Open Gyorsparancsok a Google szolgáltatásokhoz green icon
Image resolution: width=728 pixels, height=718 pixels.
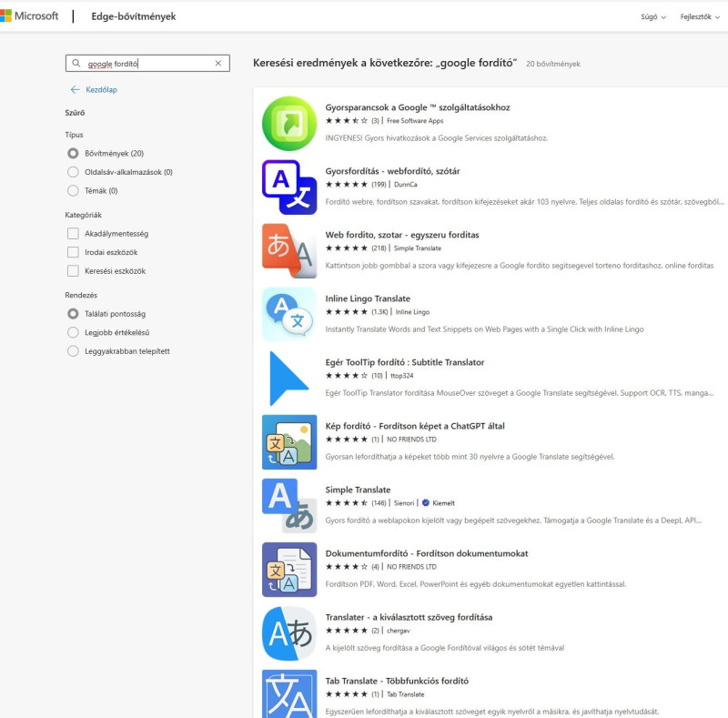pos(289,124)
